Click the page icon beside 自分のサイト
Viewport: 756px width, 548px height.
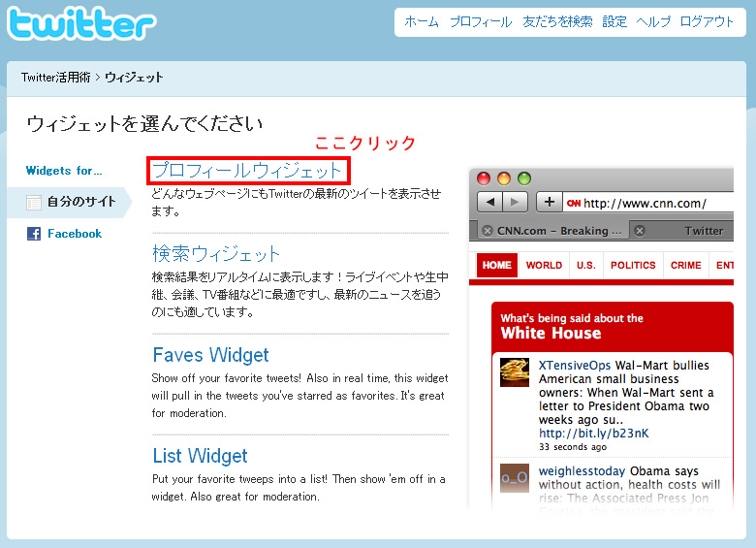click(34, 203)
